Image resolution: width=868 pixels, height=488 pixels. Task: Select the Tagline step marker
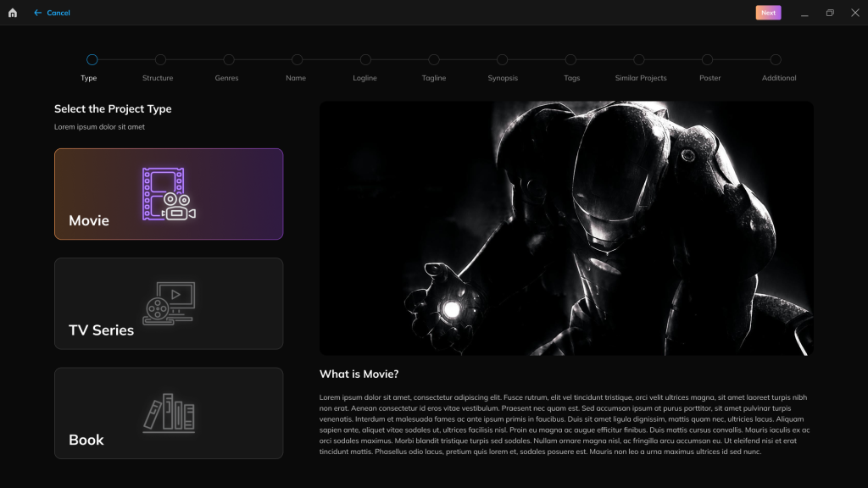click(x=434, y=59)
